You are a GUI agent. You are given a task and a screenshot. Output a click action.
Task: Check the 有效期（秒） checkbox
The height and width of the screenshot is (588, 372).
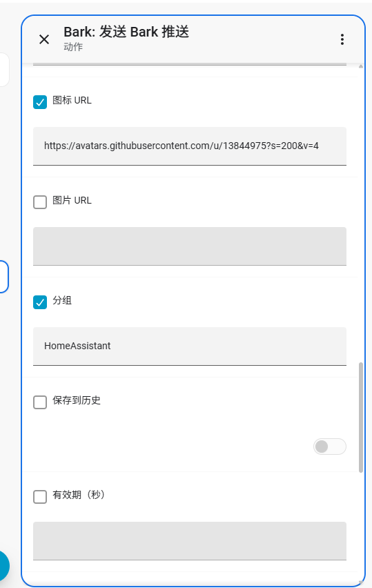click(x=40, y=497)
